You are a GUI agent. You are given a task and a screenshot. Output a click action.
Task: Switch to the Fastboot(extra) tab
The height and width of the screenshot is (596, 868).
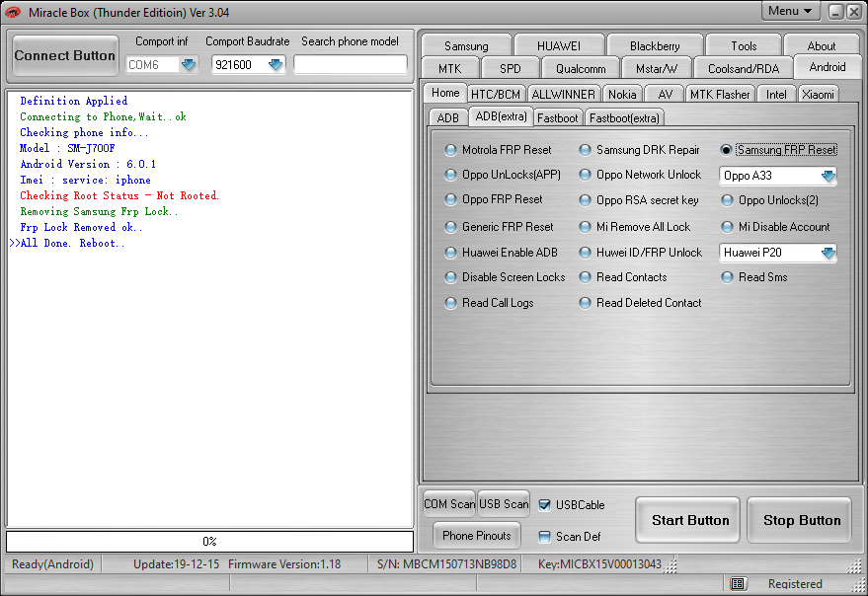pyautogui.click(x=624, y=117)
